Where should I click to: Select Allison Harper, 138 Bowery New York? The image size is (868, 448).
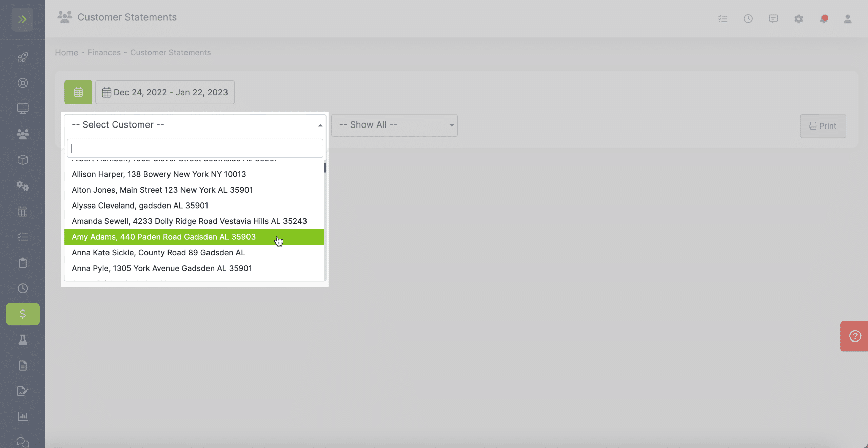[x=194, y=174]
